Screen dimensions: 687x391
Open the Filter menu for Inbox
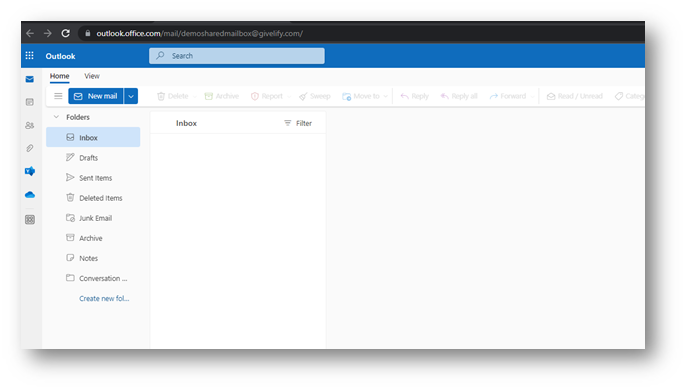298,123
